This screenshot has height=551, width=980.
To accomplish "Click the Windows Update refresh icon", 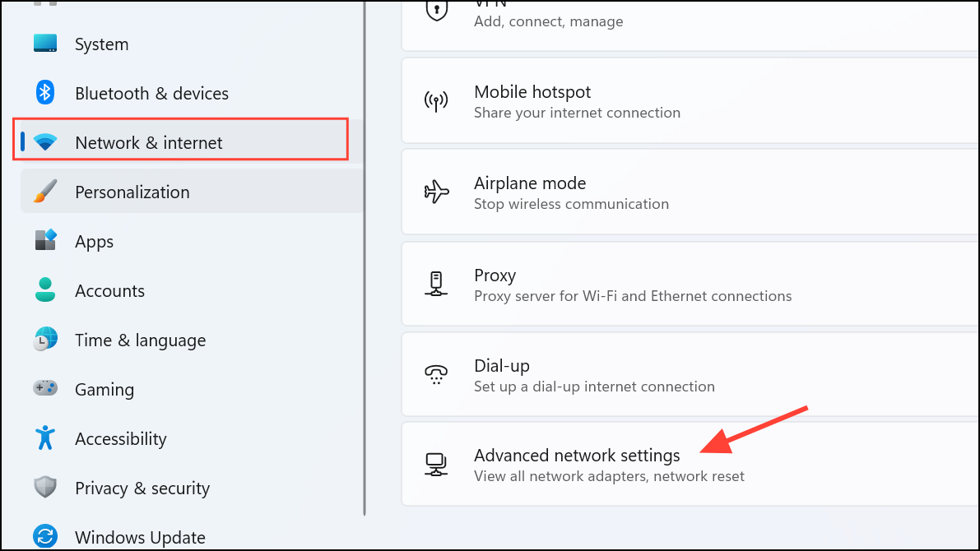I will click(44, 537).
